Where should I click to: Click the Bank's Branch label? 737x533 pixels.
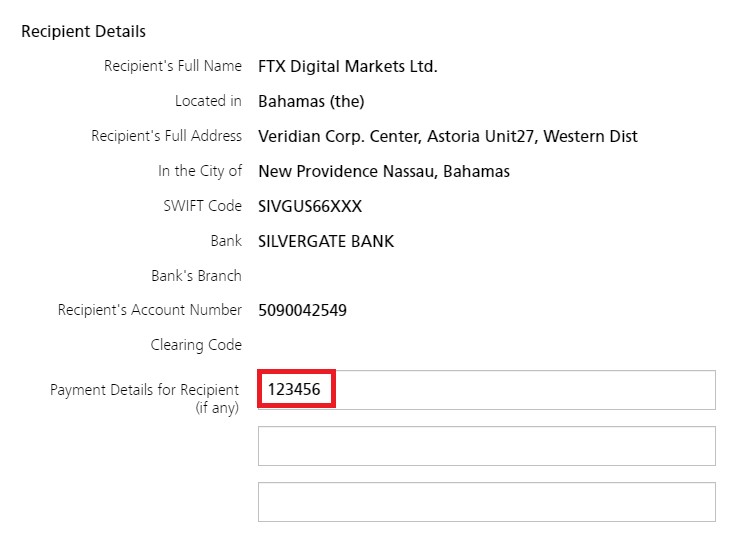(196, 276)
